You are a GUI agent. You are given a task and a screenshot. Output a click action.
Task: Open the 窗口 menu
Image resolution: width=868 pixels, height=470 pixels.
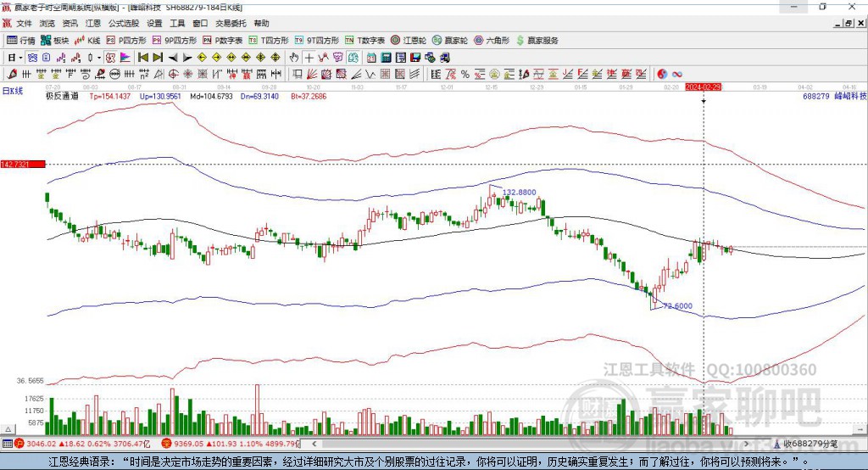(200, 23)
